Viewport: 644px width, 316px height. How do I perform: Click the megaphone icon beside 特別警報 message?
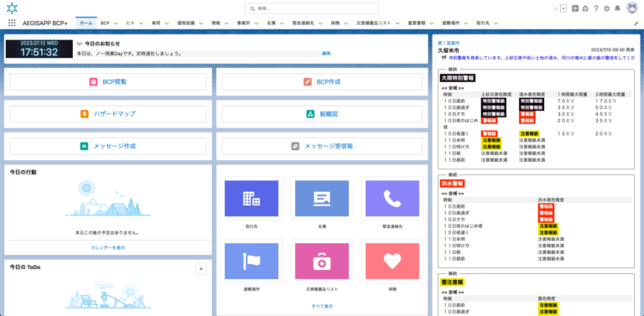pos(444,58)
